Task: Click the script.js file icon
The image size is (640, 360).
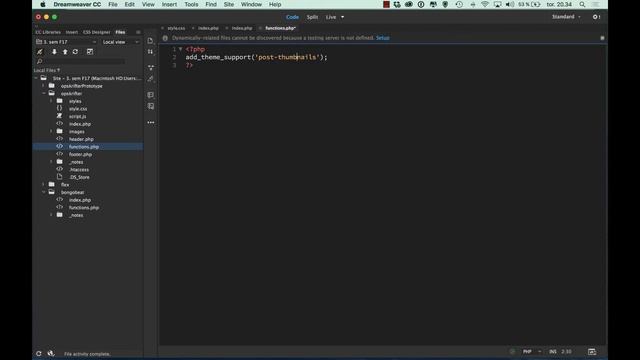Action: point(60,116)
